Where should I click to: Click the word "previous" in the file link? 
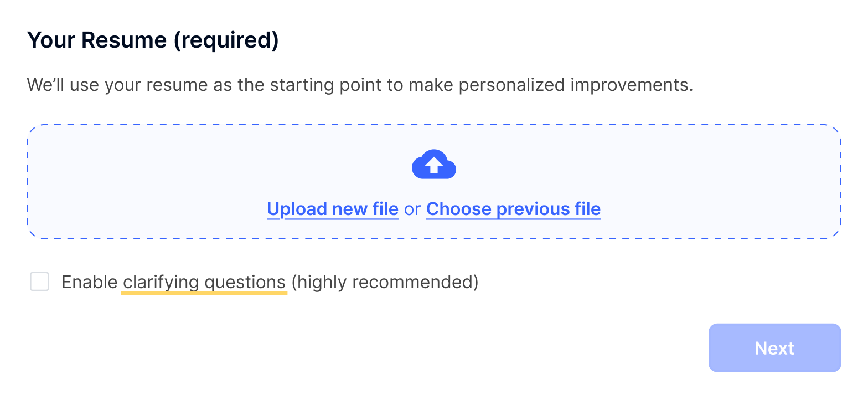pos(528,209)
